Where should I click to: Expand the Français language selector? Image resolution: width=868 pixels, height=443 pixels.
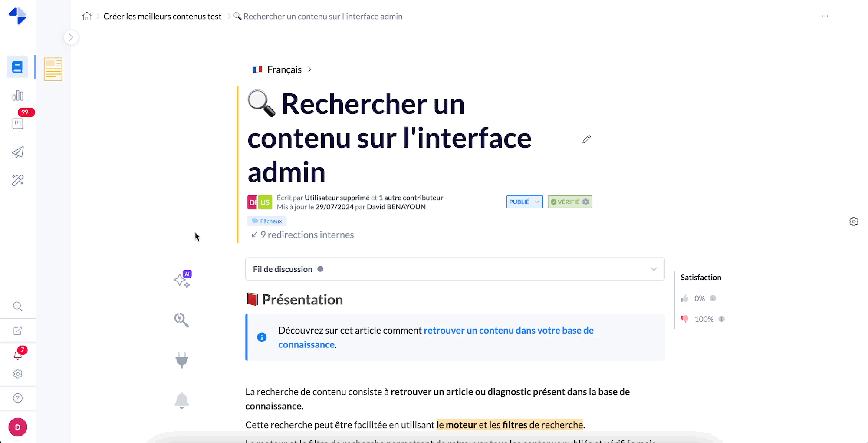(x=282, y=69)
